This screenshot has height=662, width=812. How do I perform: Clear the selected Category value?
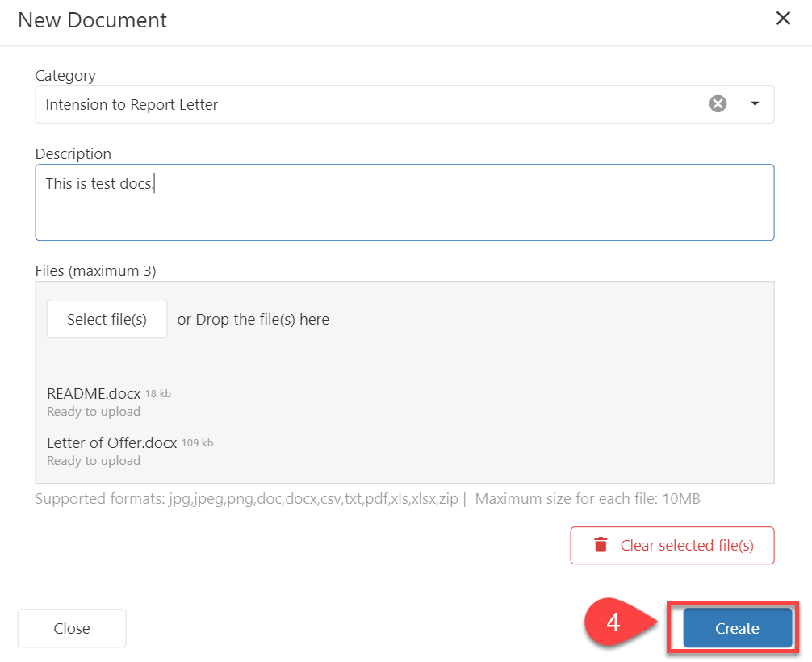pos(718,104)
